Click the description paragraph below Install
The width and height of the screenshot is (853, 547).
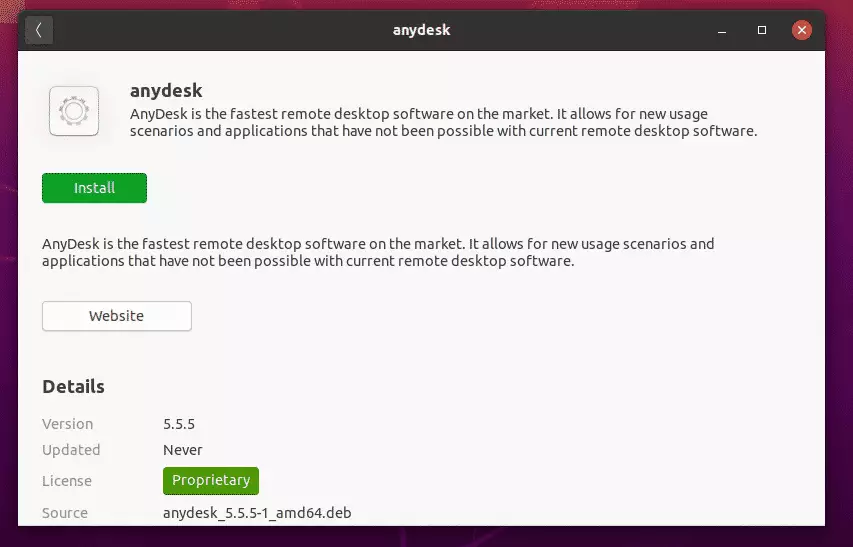(378, 252)
